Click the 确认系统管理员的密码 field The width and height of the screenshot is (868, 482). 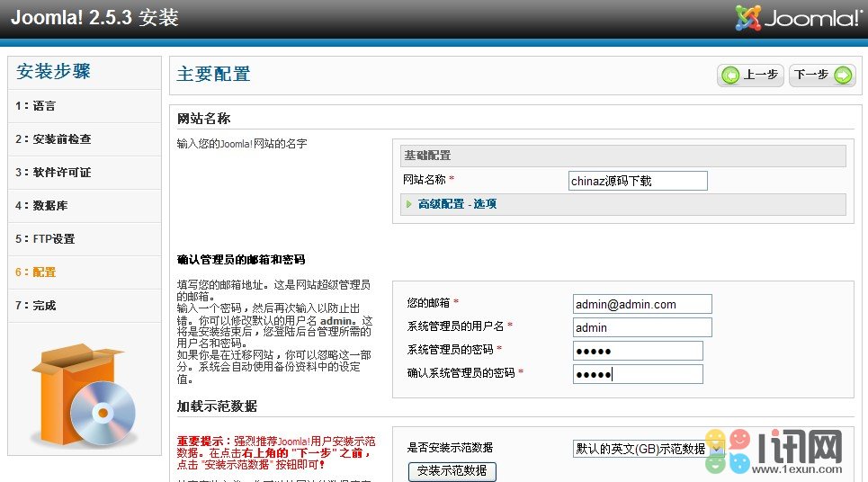coord(637,374)
